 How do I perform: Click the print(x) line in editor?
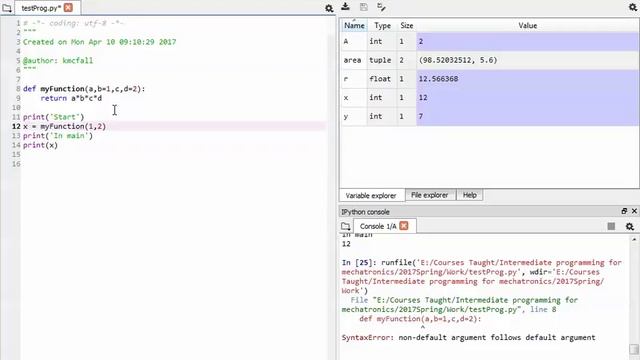(40, 145)
